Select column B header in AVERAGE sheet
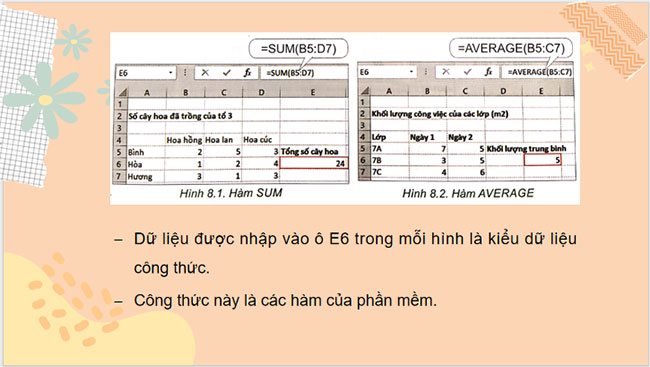This screenshot has width=650, height=367. tap(427, 91)
